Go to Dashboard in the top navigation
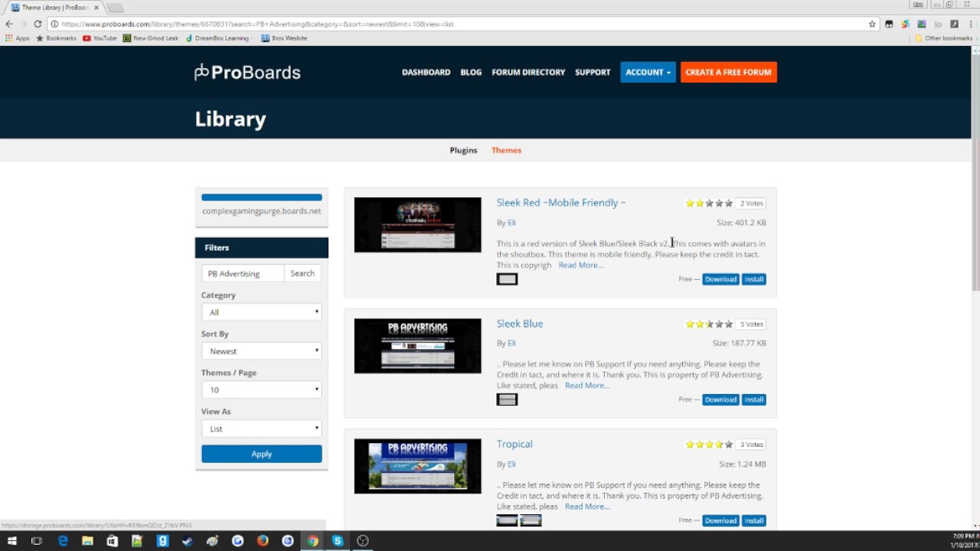The width and height of the screenshot is (980, 551). 426,72
